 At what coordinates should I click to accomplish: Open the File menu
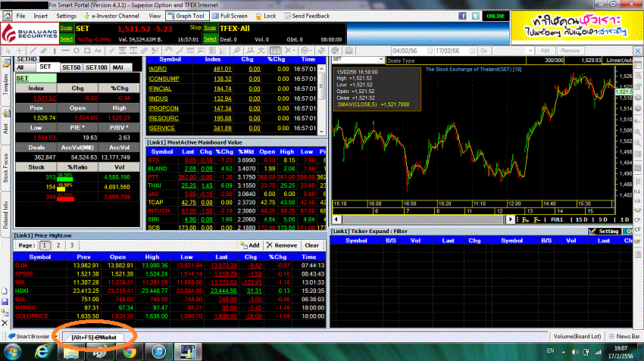tap(20, 16)
